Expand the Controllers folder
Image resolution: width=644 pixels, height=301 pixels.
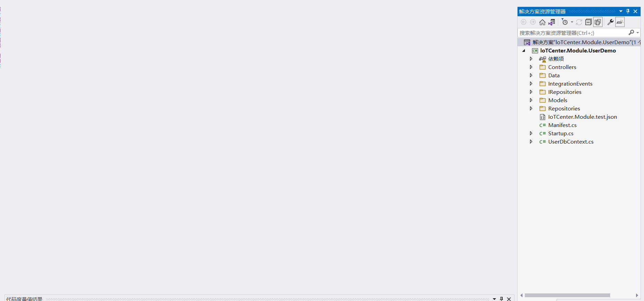pyautogui.click(x=531, y=67)
